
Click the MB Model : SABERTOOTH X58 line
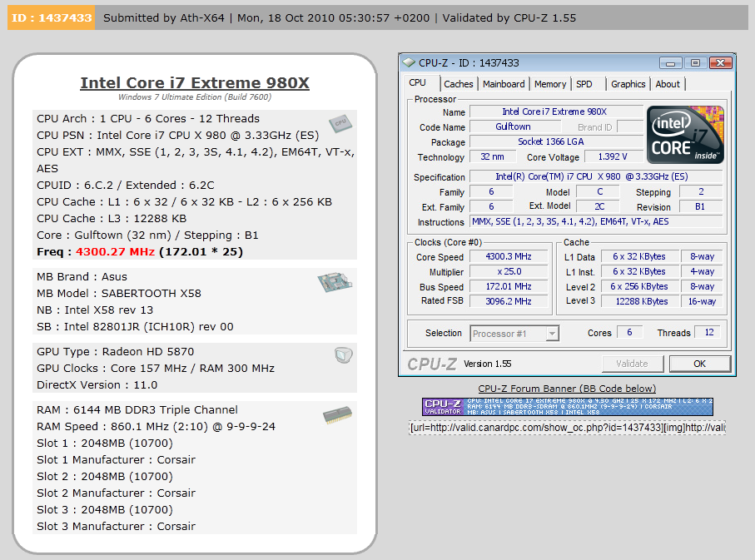(x=119, y=293)
